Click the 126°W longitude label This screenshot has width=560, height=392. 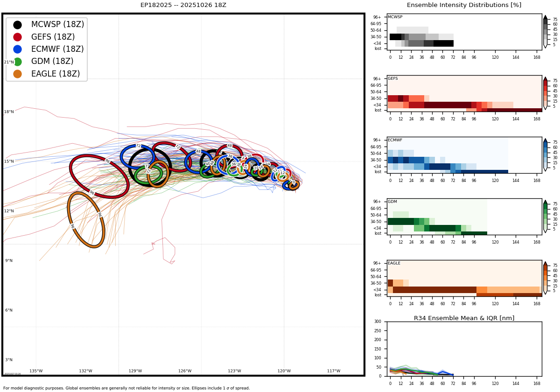[x=185, y=371]
